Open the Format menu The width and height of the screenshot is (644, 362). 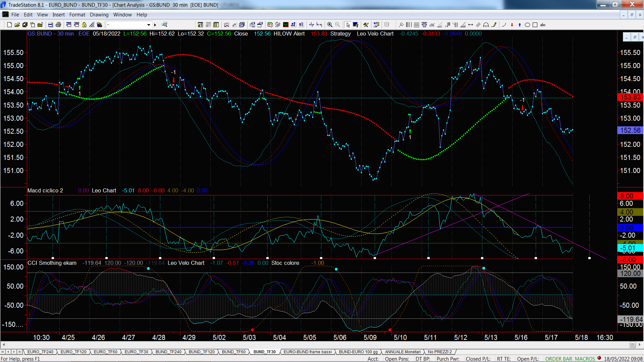coord(77,14)
